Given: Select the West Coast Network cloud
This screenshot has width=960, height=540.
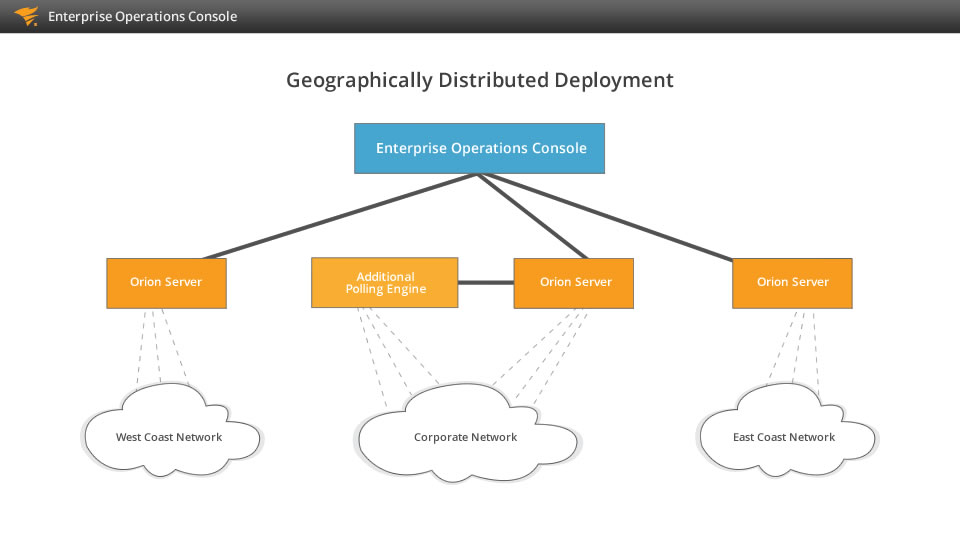Looking at the screenshot, I should [x=171, y=431].
